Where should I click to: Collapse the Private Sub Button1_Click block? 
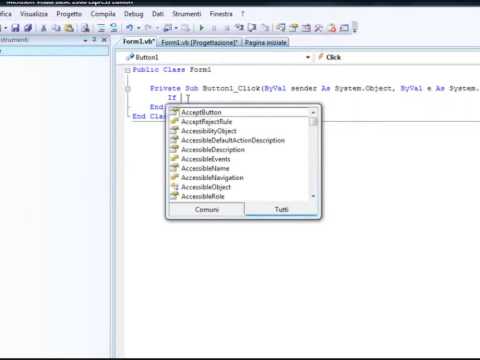(127, 89)
